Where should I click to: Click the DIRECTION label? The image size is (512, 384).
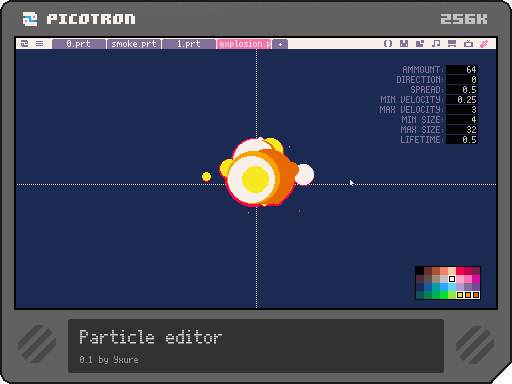(x=420, y=79)
